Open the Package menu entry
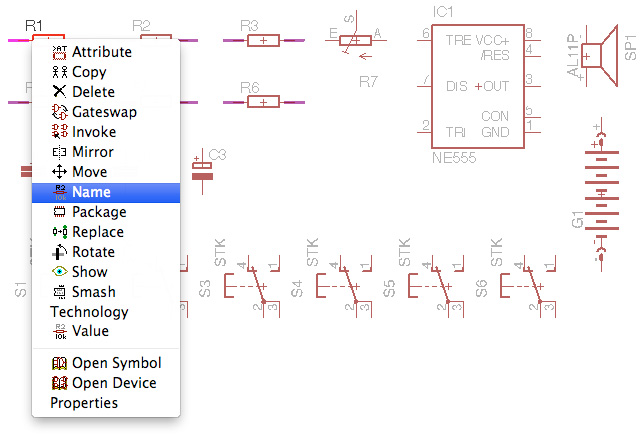640x438 pixels. 99,212
